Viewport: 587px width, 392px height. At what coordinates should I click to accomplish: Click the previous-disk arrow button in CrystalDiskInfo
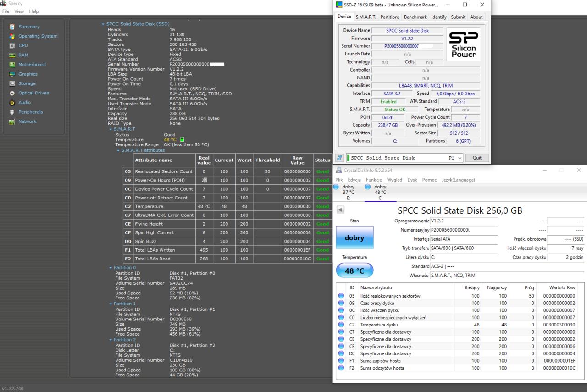pyautogui.click(x=340, y=210)
